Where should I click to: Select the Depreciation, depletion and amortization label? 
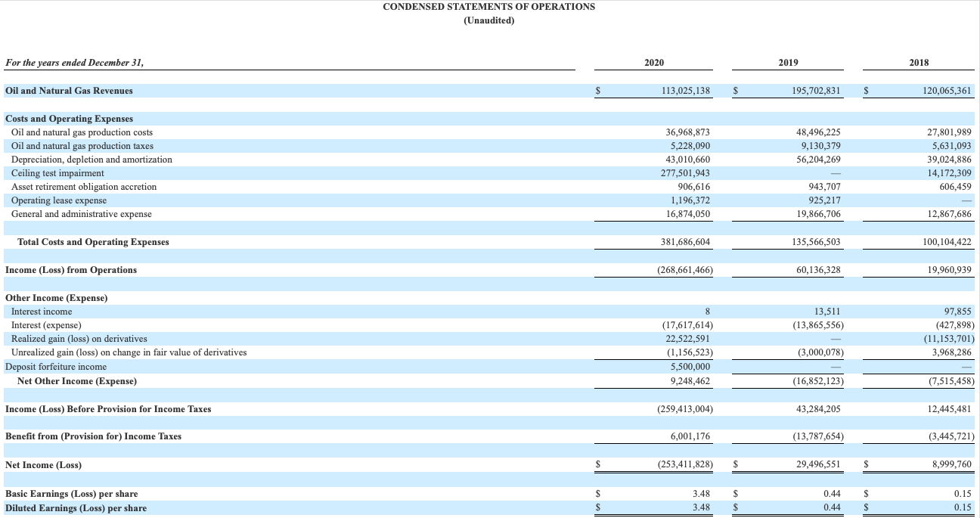coord(91,160)
